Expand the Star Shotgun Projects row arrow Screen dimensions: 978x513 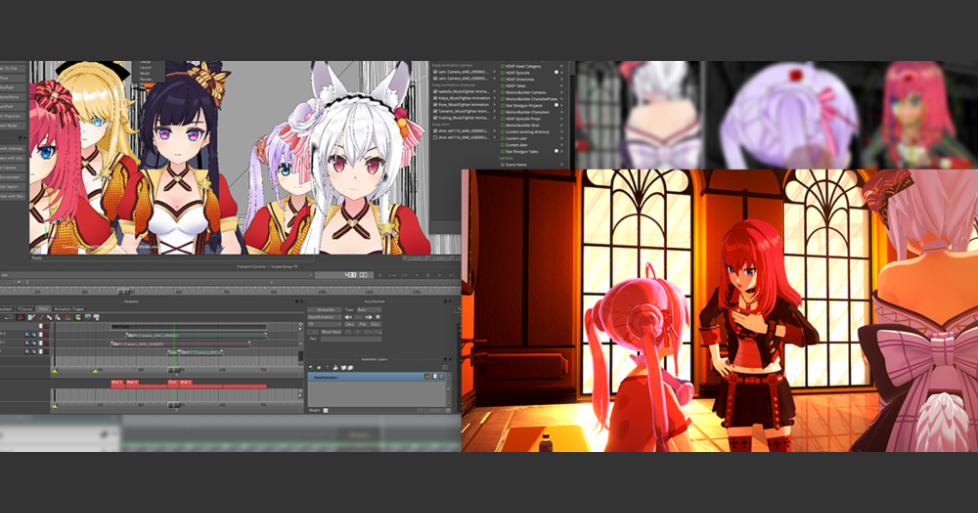point(561,105)
